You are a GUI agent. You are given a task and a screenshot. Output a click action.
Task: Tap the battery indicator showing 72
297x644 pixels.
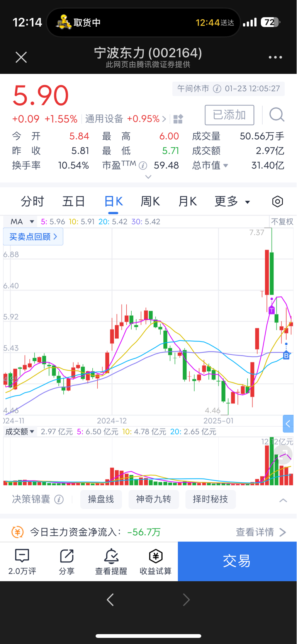coord(271,22)
